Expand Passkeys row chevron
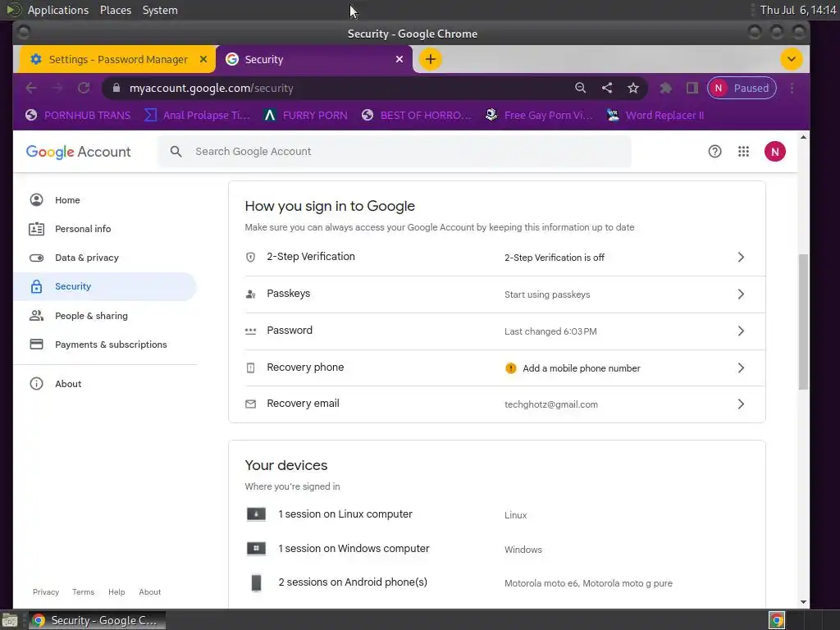Viewport: 840px width, 630px height. tap(741, 294)
